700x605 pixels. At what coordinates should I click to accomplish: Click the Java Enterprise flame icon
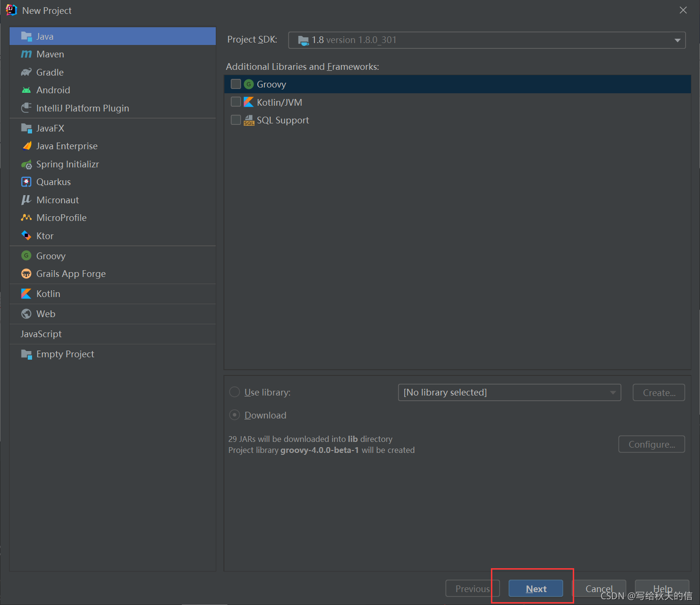tap(26, 146)
